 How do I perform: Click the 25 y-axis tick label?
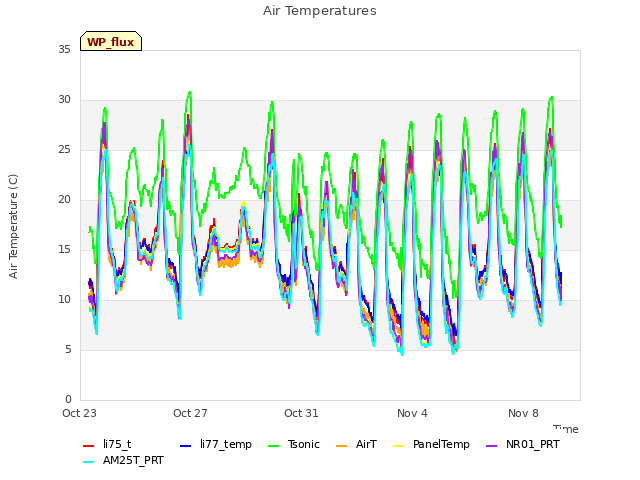pos(64,149)
